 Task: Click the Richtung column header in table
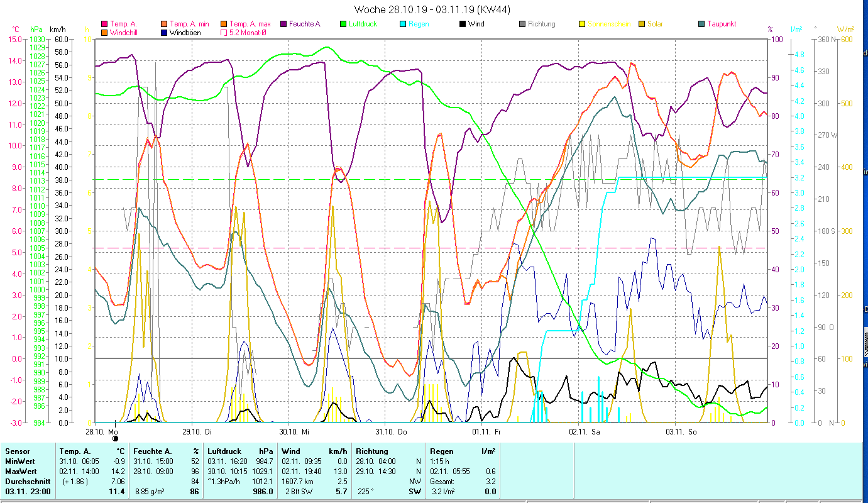(x=372, y=451)
